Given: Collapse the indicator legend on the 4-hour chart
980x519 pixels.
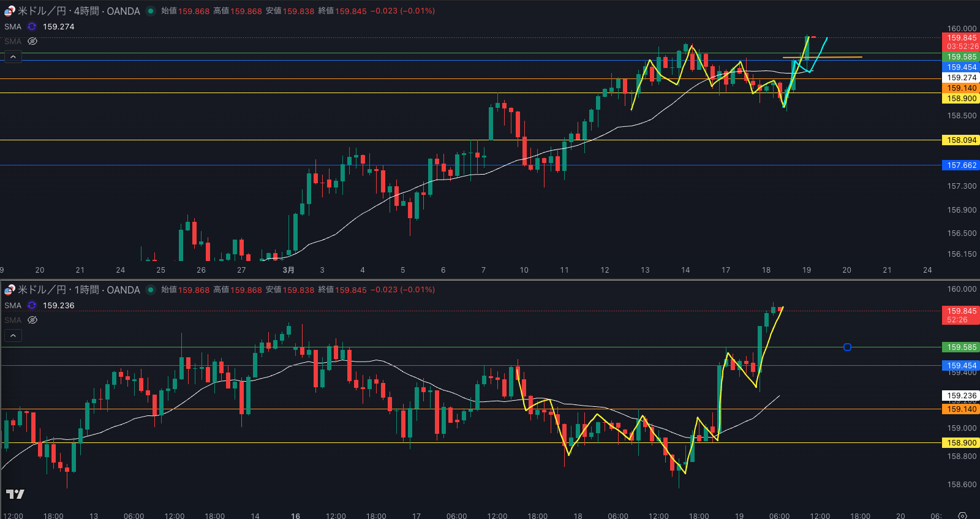Looking at the screenshot, I should [x=13, y=57].
